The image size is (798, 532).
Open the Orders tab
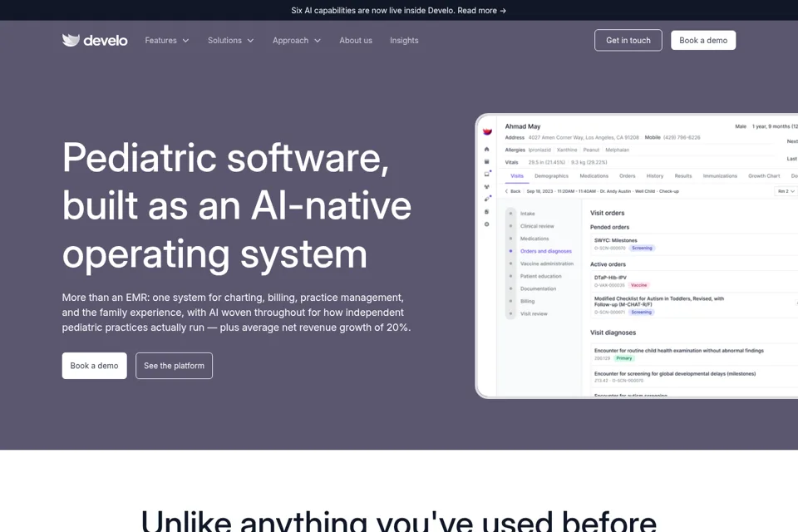(627, 176)
